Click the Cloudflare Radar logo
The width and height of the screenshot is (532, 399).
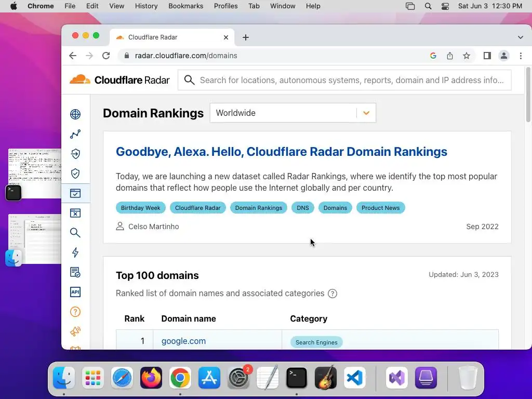pos(119,80)
